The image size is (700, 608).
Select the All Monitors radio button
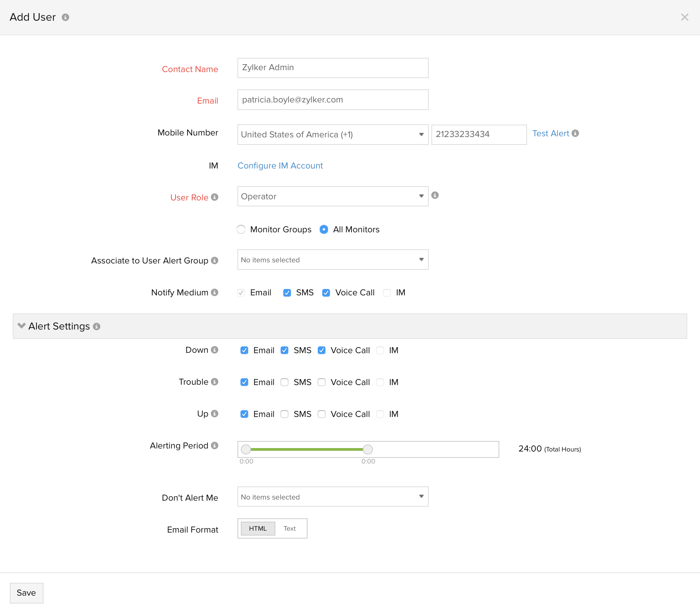pos(324,229)
